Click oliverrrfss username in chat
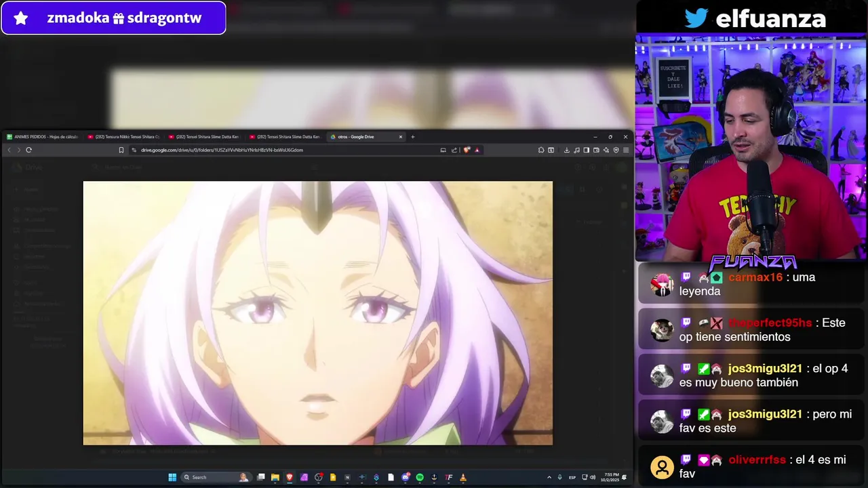Viewport: 868px width, 488px height. [x=757, y=460]
